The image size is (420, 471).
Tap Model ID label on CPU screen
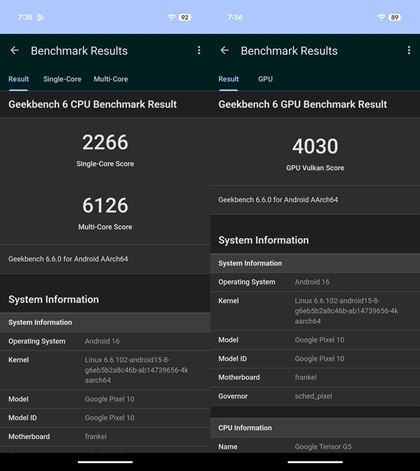[23, 418]
